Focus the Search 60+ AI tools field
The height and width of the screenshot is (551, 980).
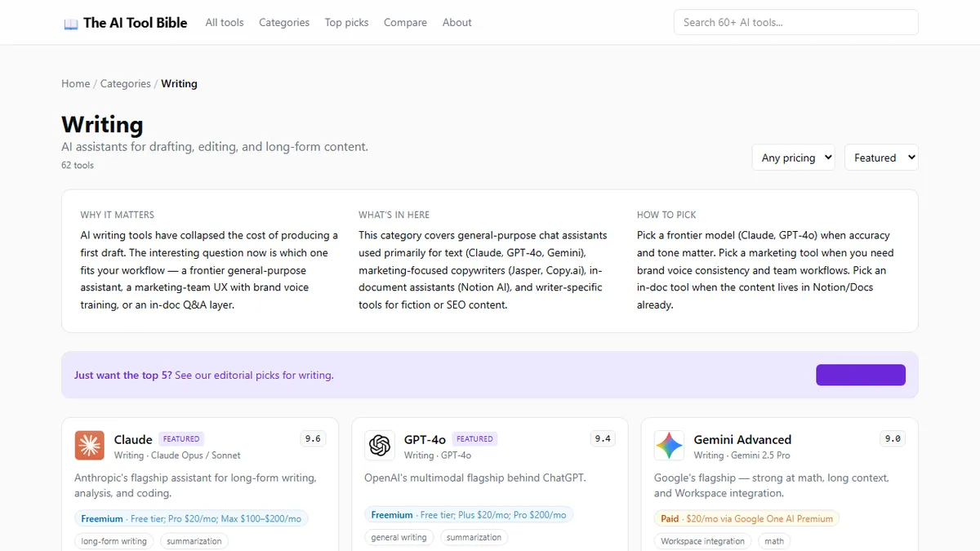click(796, 22)
